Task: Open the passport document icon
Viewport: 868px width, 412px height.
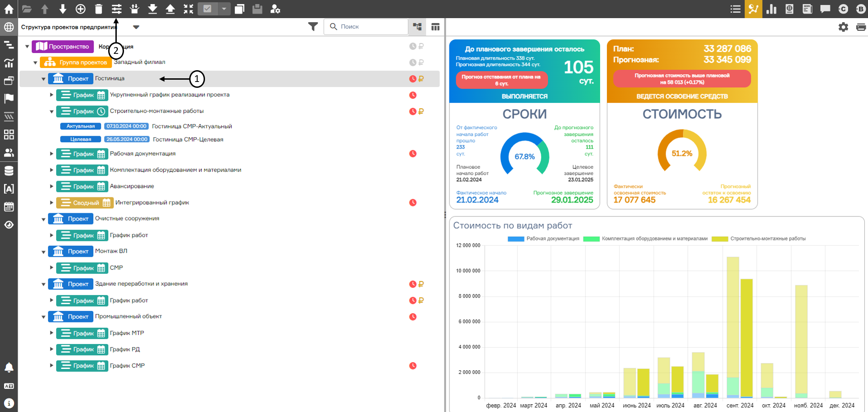Action: tap(789, 9)
